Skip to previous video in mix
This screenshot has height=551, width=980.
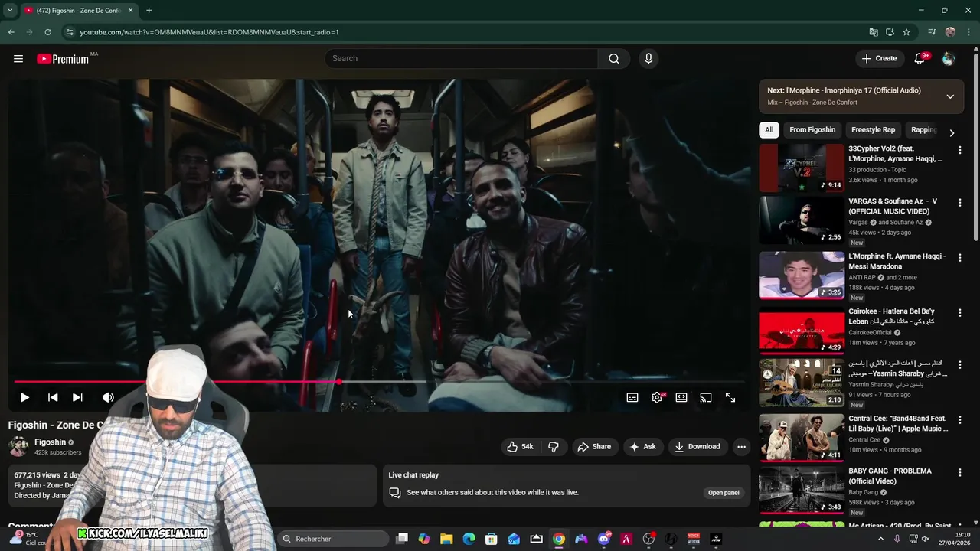pyautogui.click(x=53, y=397)
